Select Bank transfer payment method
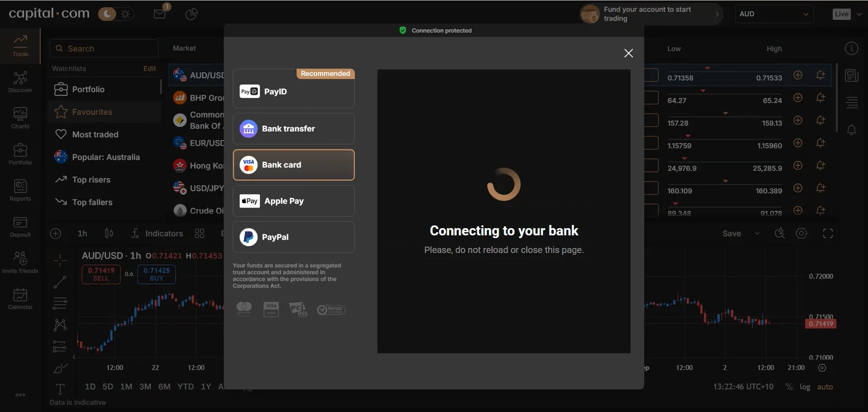Viewport: 868px width, 412px height. [293, 128]
